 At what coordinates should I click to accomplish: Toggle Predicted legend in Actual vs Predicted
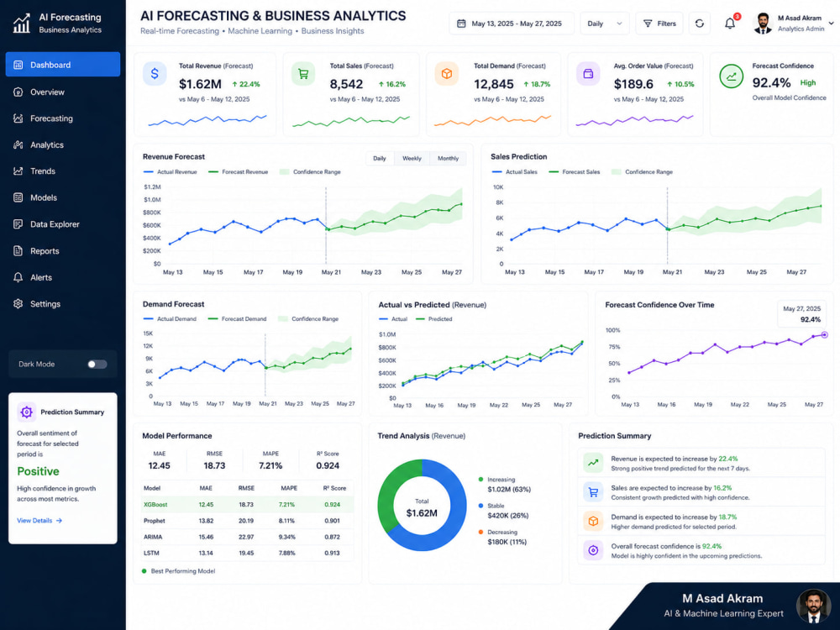(434, 318)
